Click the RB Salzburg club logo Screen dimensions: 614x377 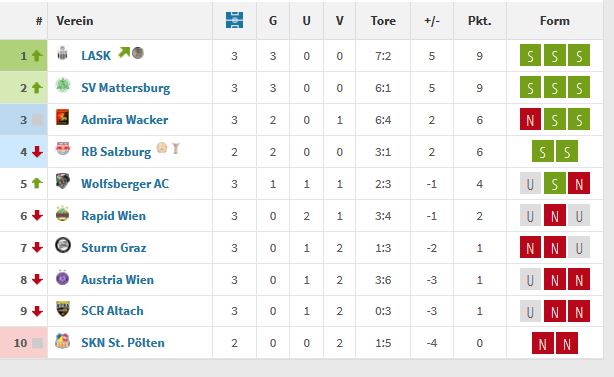[x=63, y=149]
